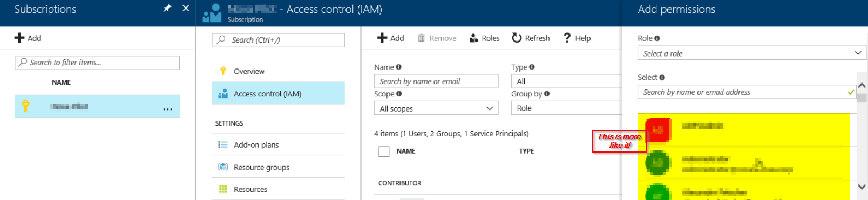
Task: Show info tooltip next to Type
Action: coord(532,67)
